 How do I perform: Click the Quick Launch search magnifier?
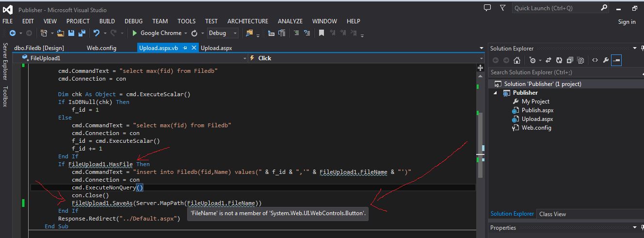[604, 8]
